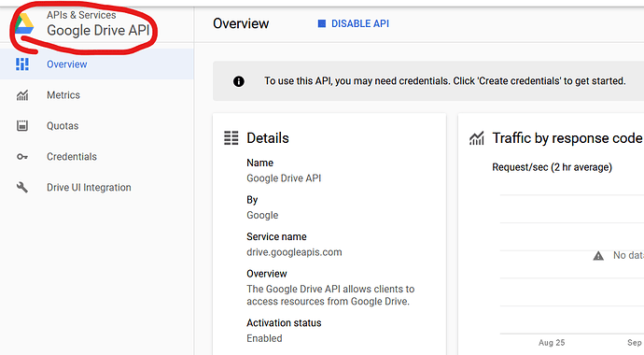Click the APIs & Services header label

(x=81, y=15)
